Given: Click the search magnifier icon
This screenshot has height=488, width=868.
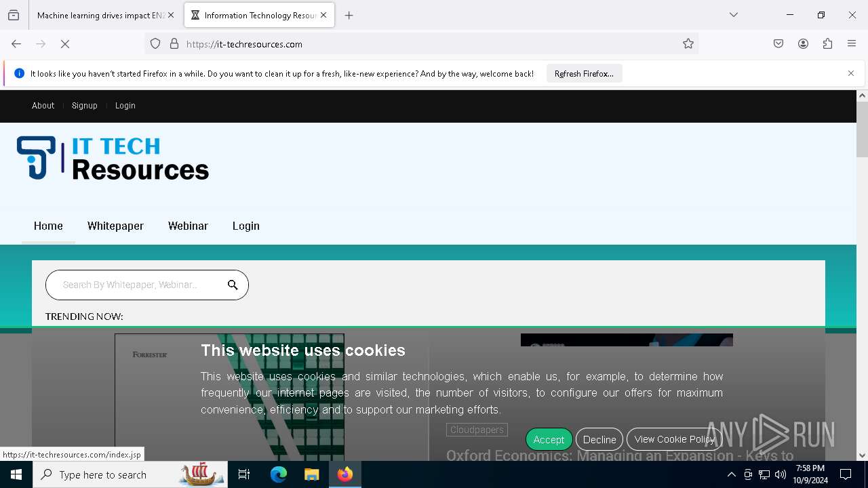Looking at the screenshot, I should coord(233,285).
